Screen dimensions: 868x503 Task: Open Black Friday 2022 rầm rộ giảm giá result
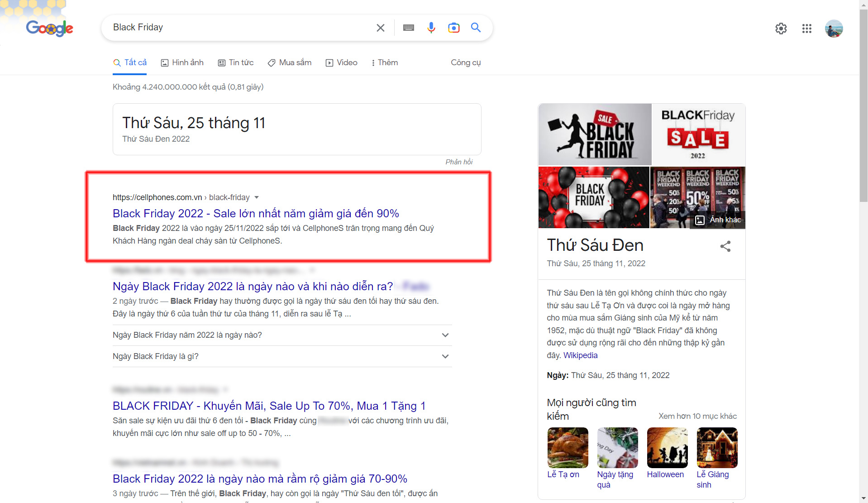pos(260,479)
